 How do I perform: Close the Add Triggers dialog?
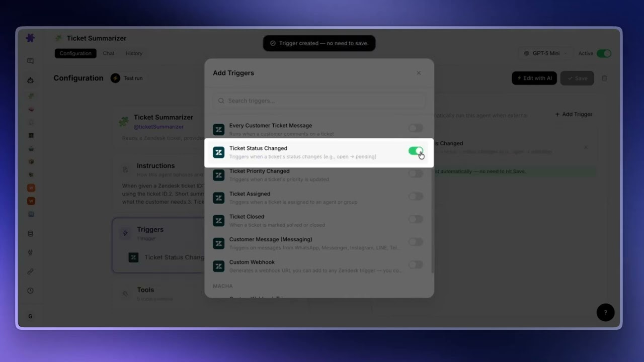pos(419,73)
